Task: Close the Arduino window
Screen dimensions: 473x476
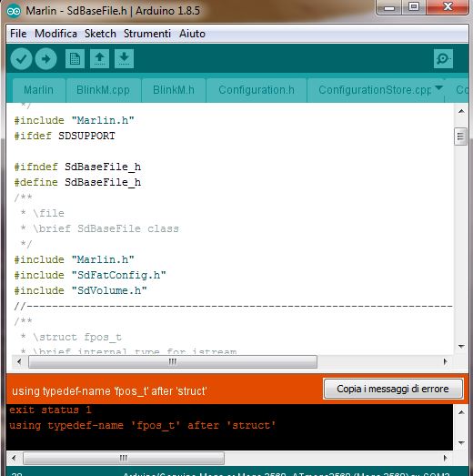Action: 448,7
